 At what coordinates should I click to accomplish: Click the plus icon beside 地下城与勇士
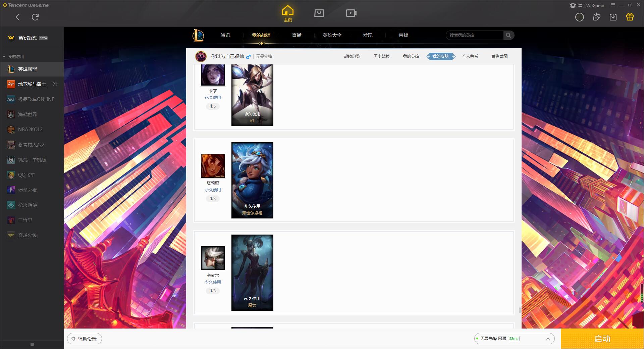click(x=55, y=84)
